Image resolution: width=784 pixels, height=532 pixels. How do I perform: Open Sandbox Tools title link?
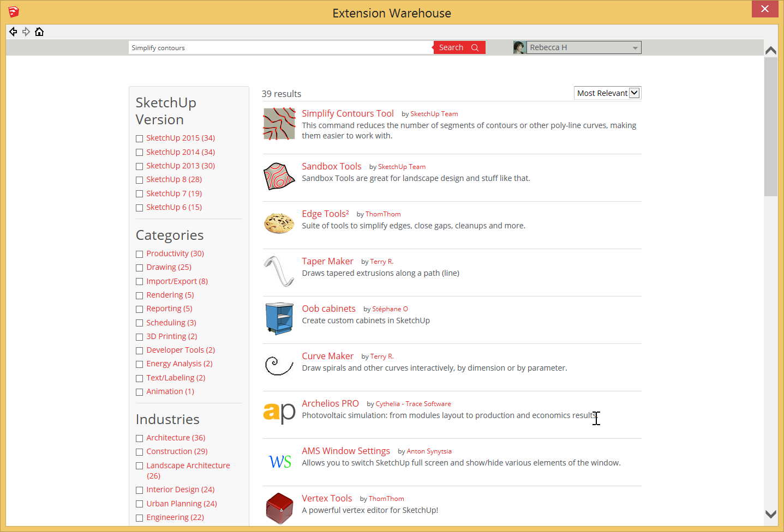(x=331, y=166)
